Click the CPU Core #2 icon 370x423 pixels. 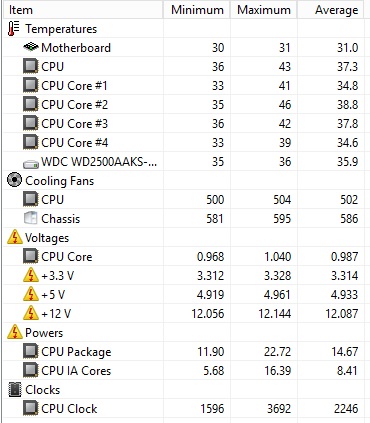point(31,104)
